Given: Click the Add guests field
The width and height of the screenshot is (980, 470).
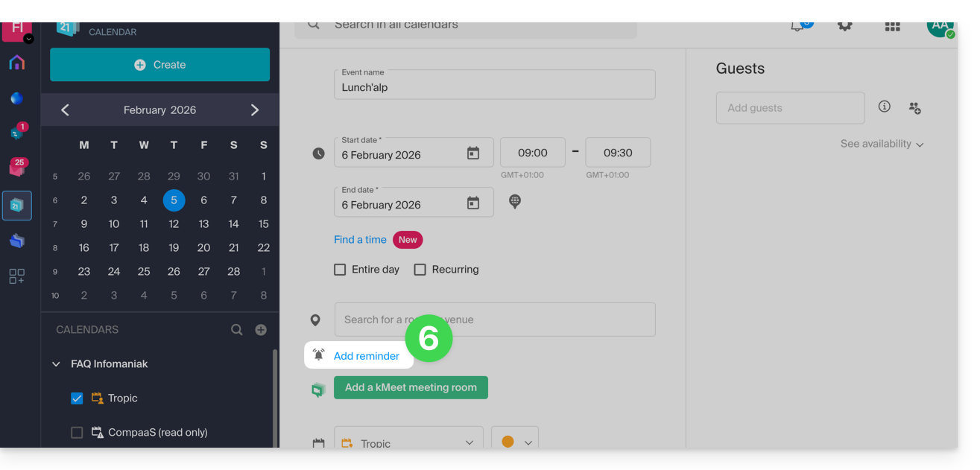Looking at the screenshot, I should (x=791, y=108).
